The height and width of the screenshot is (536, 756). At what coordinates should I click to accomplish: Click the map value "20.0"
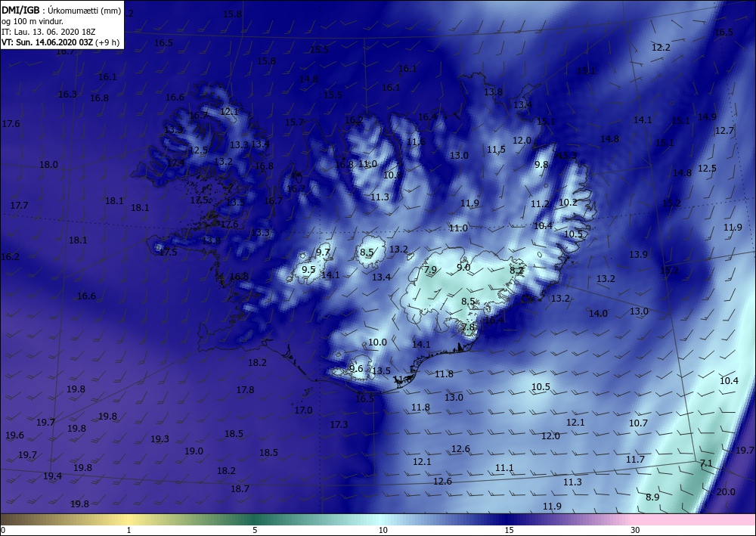coord(726,491)
